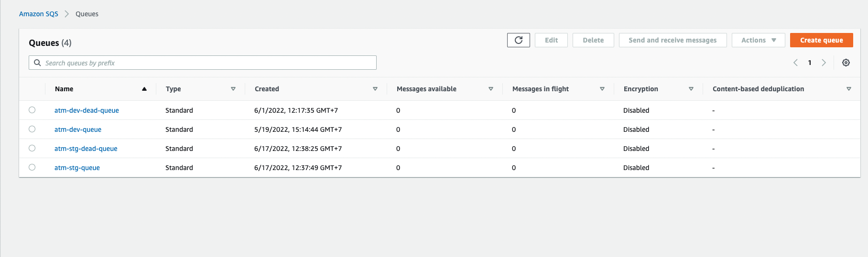Open atm-stg-dead-queue link
This screenshot has width=868, height=257.
pyautogui.click(x=86, y=149)
